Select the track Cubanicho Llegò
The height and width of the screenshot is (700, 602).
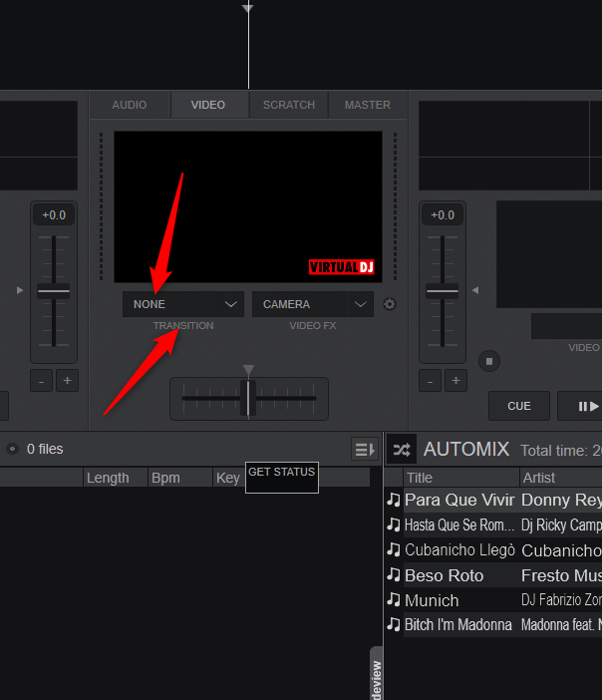[x=459, y=550]
